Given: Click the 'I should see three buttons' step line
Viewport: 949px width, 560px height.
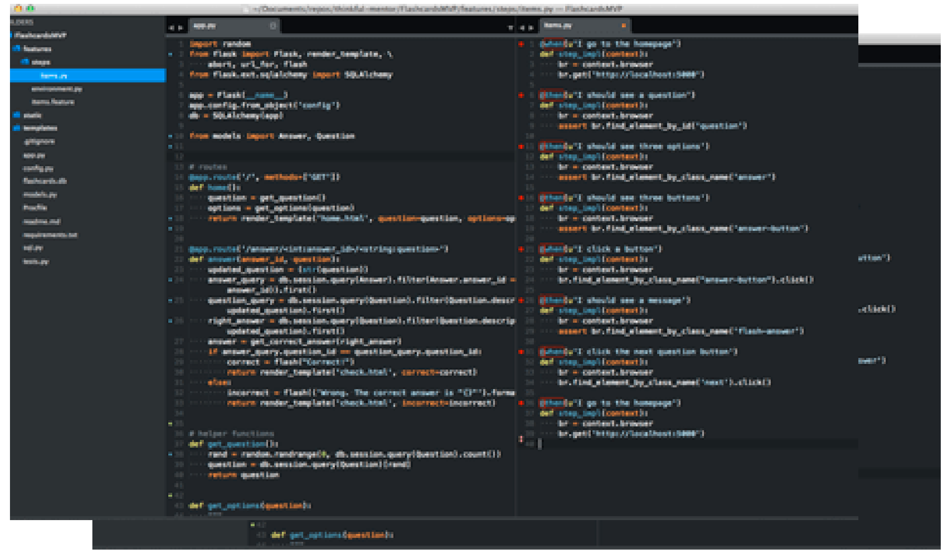Looking at the screenshot, I should pyautogui.click(x=625, y=198).
